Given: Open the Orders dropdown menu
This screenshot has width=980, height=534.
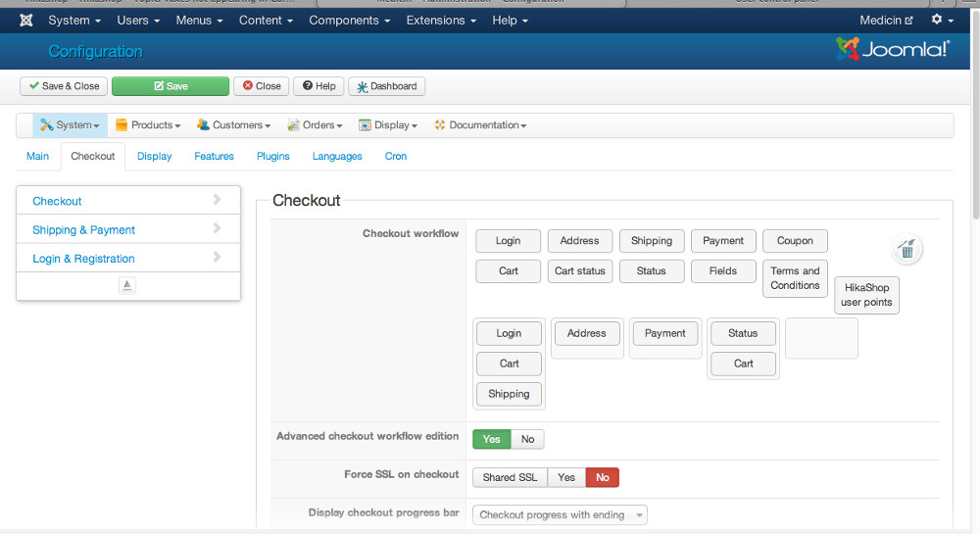Looking at the screenshot, I should tap(315, 124).
